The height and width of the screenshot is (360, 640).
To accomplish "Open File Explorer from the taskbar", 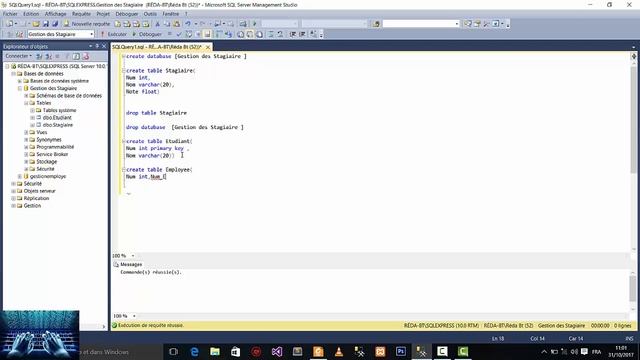I will [215, 351].
